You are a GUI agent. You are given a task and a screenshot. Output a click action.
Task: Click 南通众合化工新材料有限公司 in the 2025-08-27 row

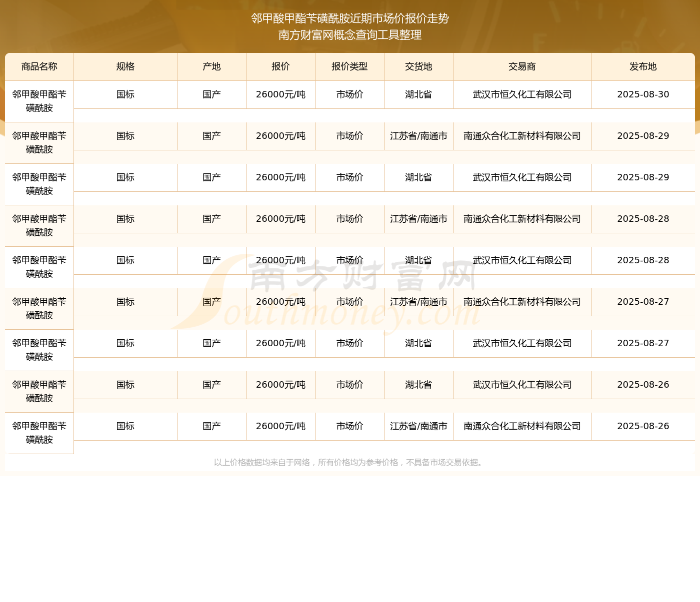pos(522,302)
